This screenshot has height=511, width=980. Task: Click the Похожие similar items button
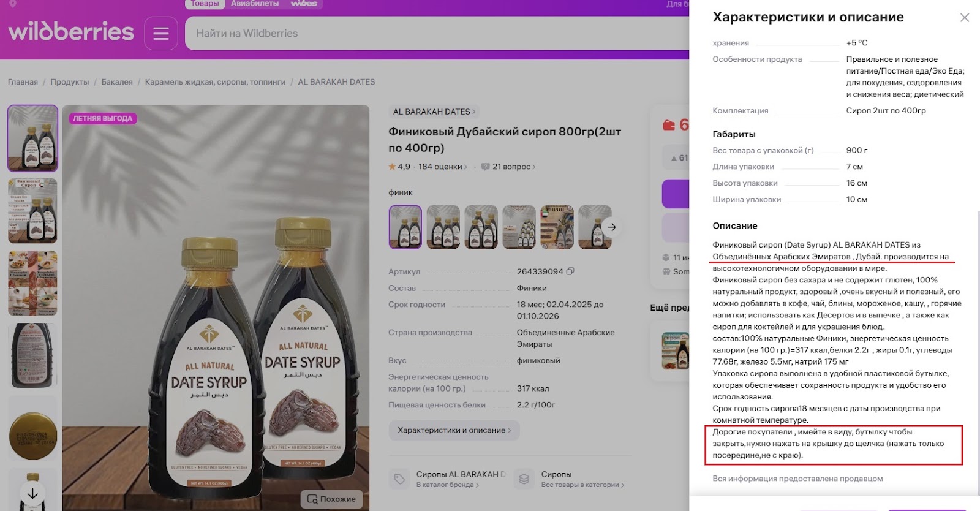[x=331, y=499]
